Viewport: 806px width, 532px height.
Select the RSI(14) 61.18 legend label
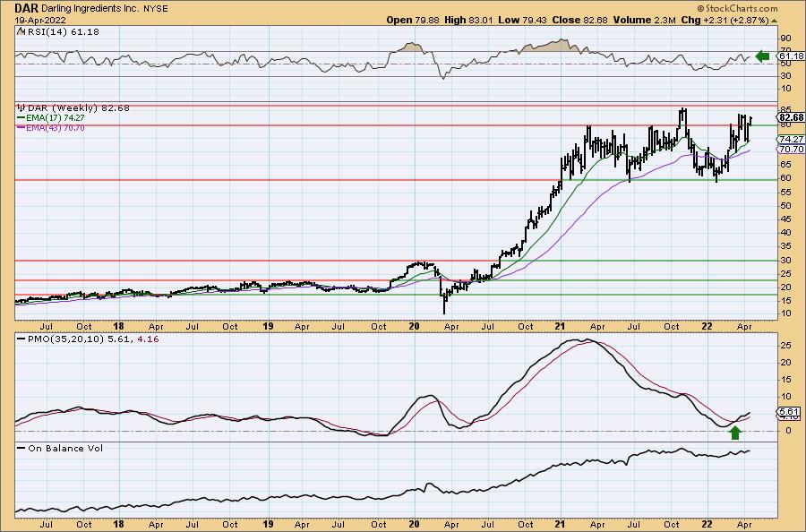(x=63, y=31)
